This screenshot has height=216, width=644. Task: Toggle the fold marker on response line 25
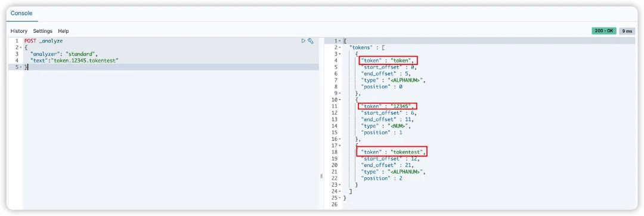340,198
